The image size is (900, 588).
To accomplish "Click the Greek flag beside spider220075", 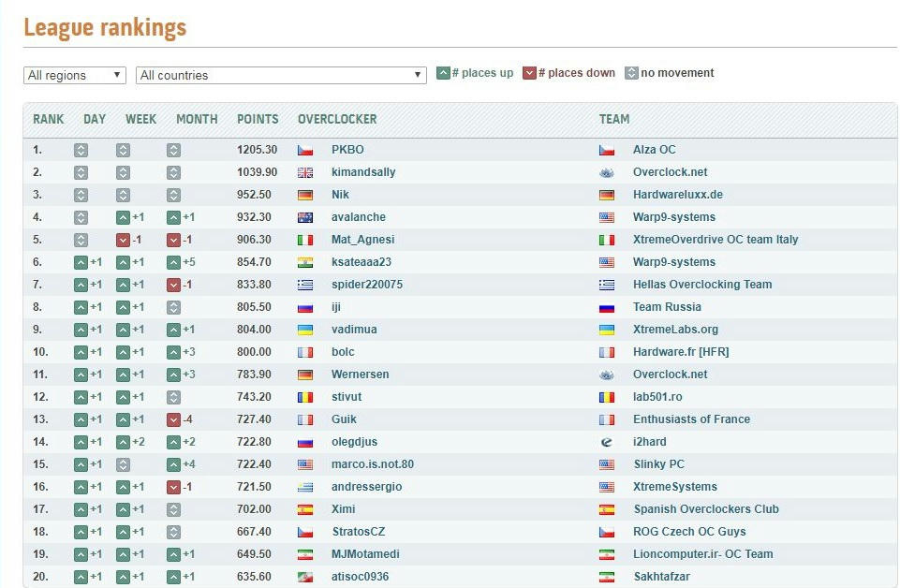I will 305,285.
